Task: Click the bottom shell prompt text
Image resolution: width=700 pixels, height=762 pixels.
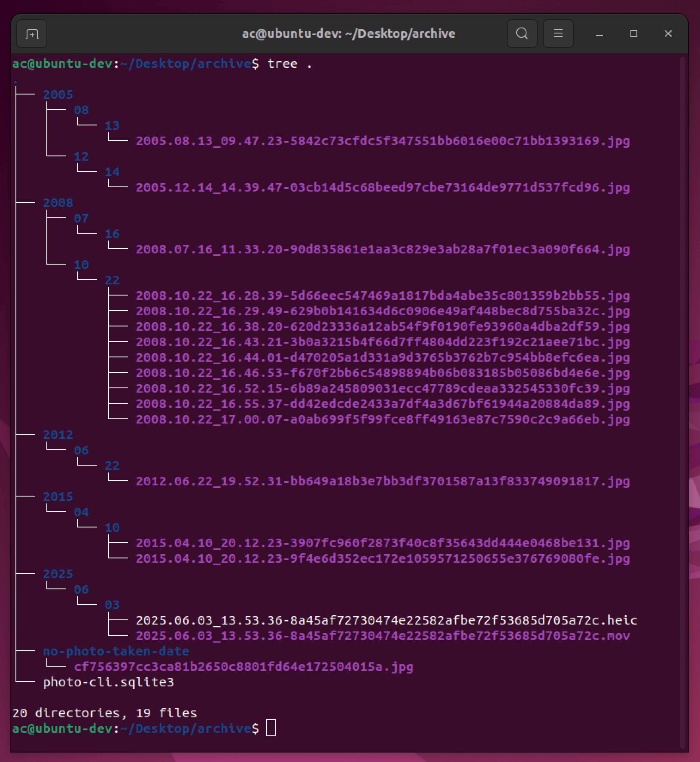Action: pos(136,728)
